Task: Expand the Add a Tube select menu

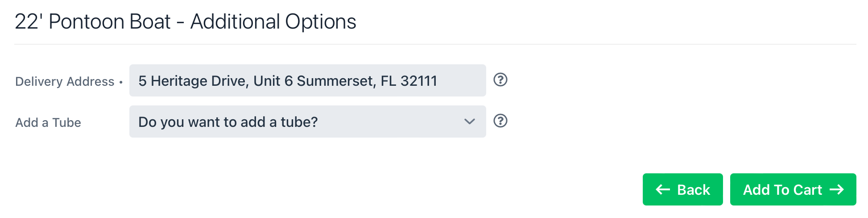Action: [x=308, y=122]
